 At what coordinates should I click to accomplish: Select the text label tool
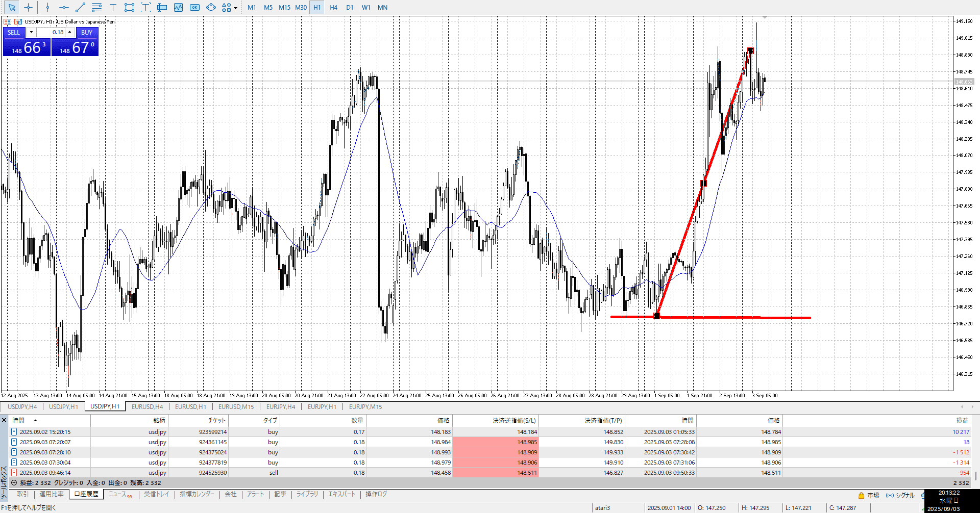[113, 7]
